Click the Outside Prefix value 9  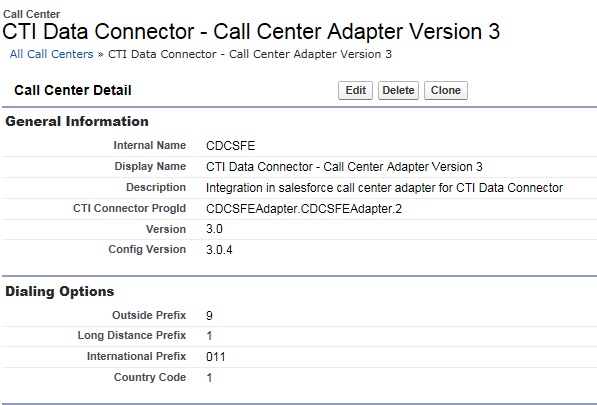(209, 316)
